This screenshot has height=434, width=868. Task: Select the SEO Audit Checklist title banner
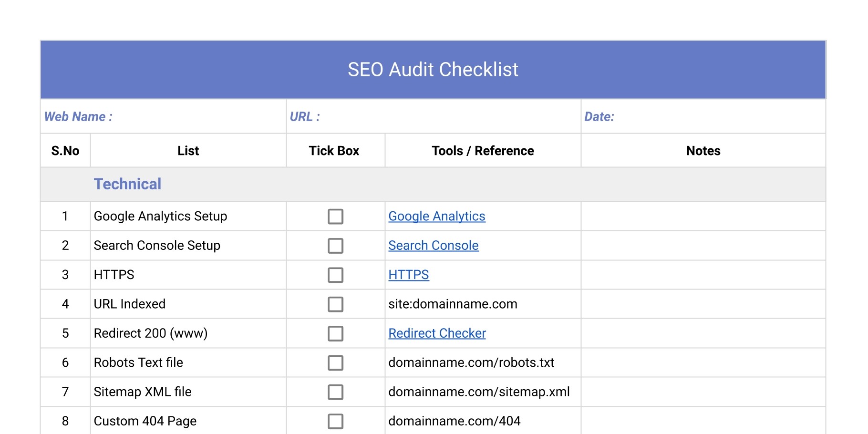[x=433, y=70]
